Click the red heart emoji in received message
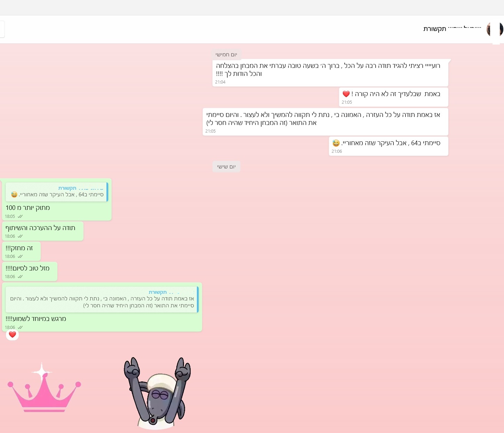 (346, 94)
